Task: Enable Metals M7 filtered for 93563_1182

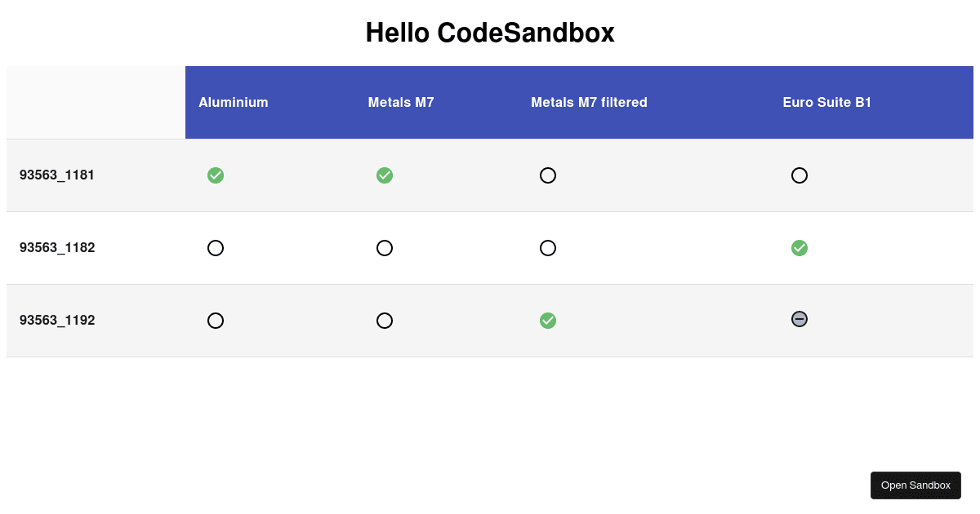Action: tap(548, 248)
